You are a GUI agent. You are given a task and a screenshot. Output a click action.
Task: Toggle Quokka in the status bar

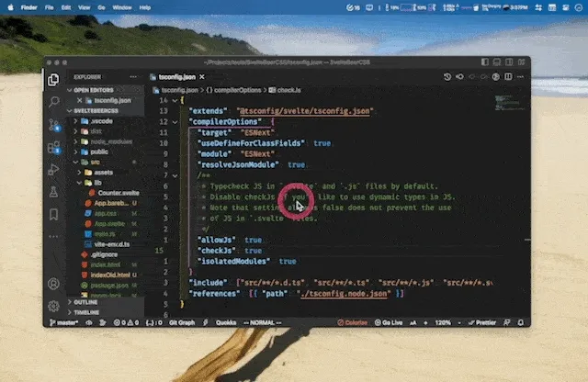[226, 323]
